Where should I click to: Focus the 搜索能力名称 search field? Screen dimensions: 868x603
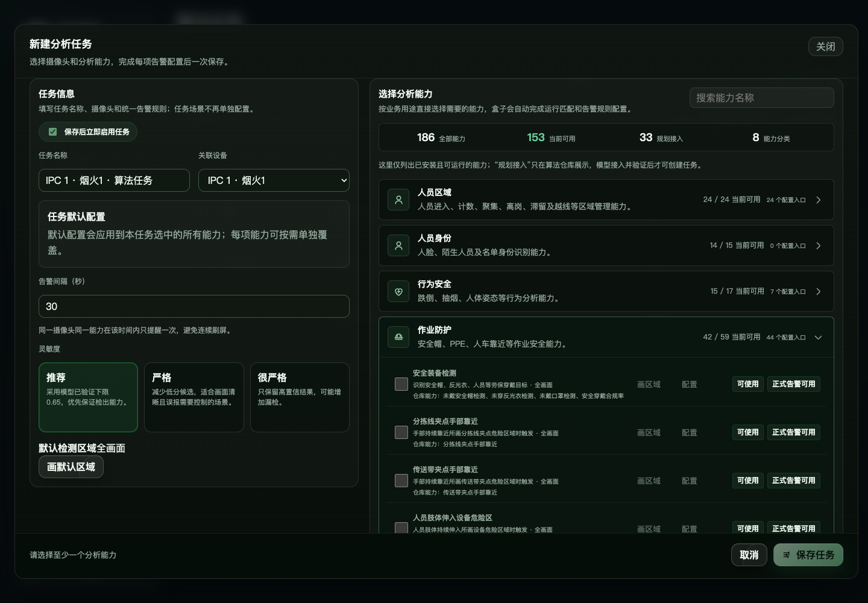[x=762, y=98]
